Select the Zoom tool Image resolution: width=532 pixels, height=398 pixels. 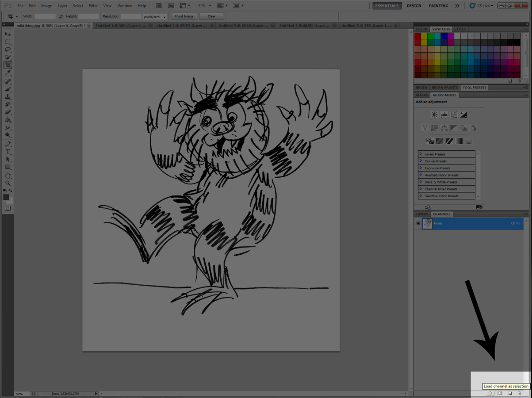8,183
